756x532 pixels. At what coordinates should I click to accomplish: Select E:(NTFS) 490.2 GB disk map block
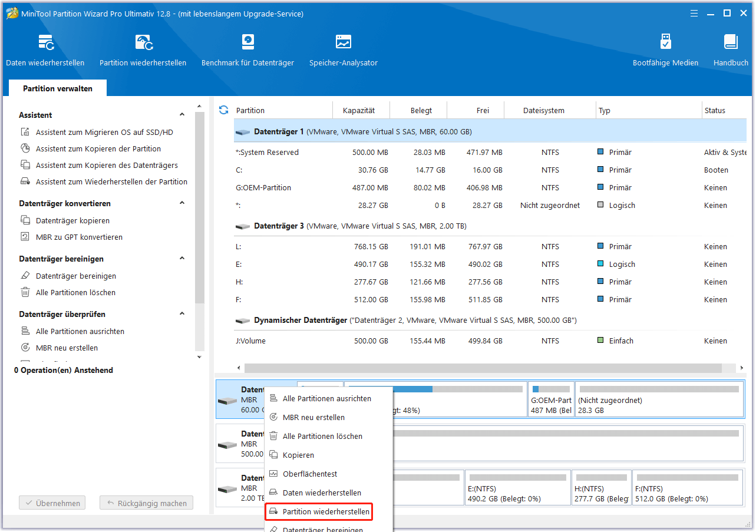[x=517, y=487]
